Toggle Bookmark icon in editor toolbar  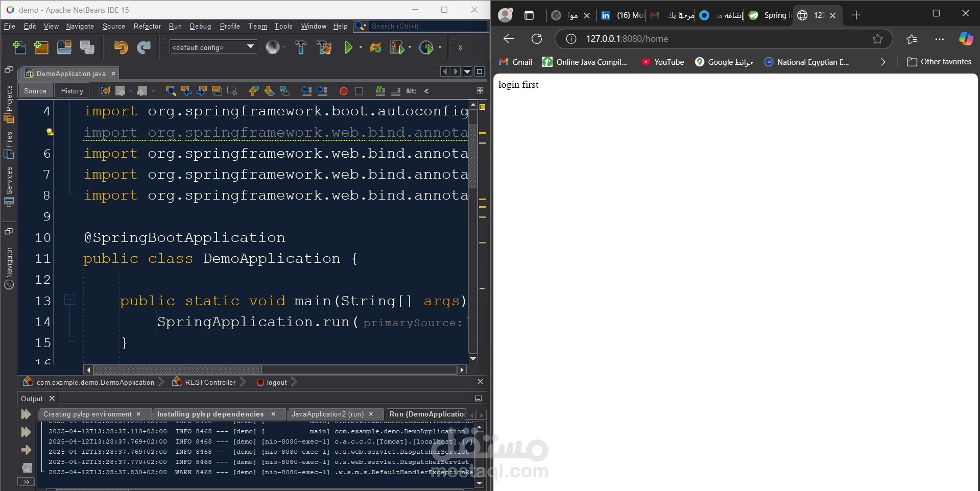[x=284, y=91]
